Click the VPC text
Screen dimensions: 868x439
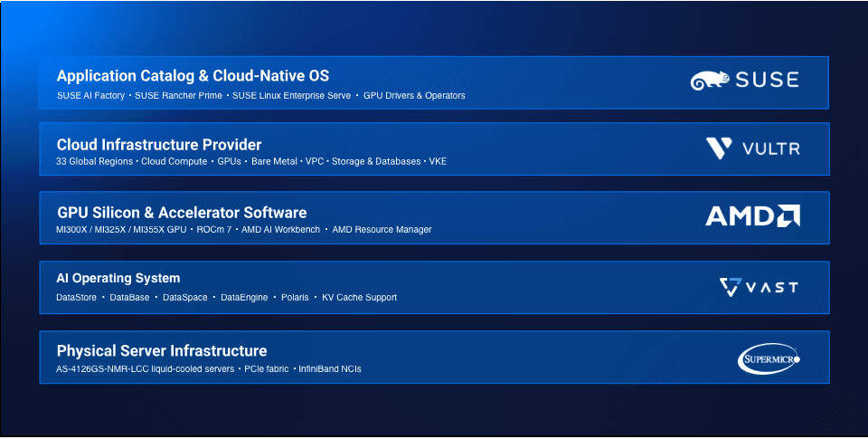pyautogui.click(x=315, y=161)
